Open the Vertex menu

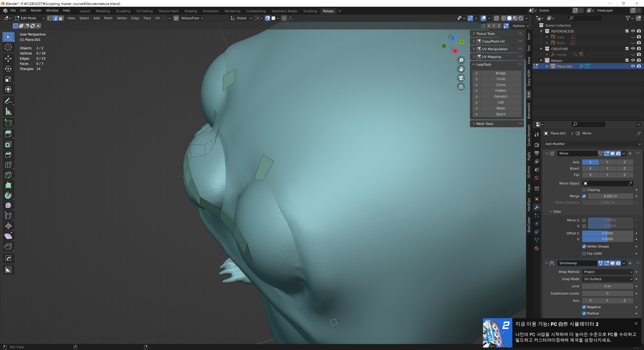point(122,18)
